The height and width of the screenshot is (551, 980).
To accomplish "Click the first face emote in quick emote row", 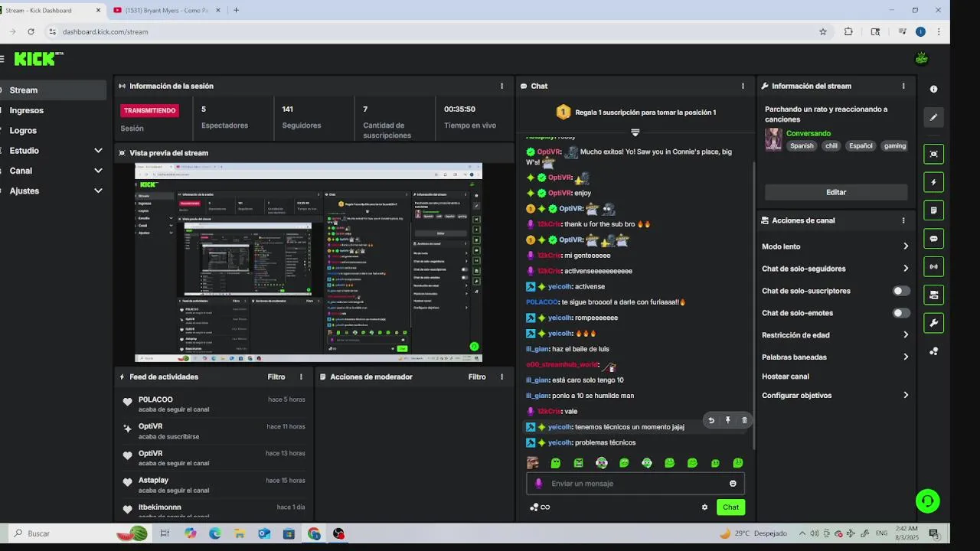I will [x=533, y=463].
